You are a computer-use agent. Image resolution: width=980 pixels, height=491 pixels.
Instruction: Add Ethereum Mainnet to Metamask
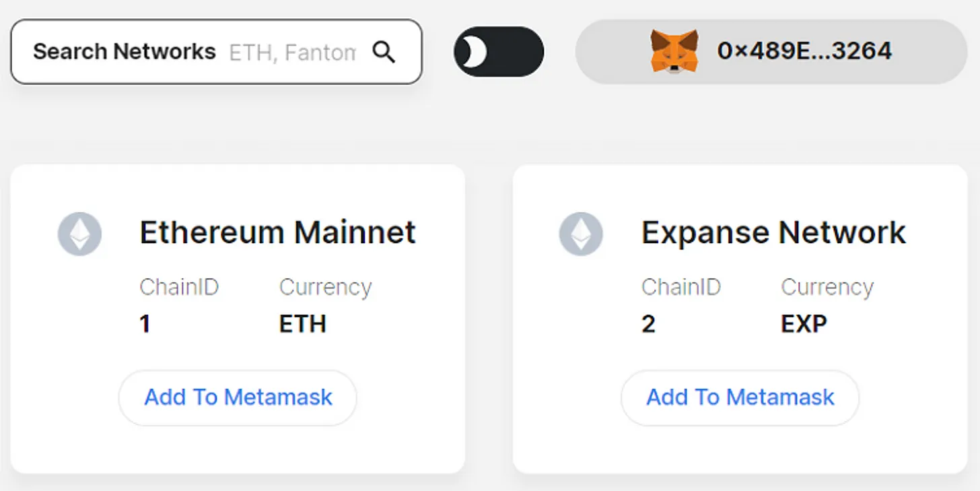tap(238, 397)
